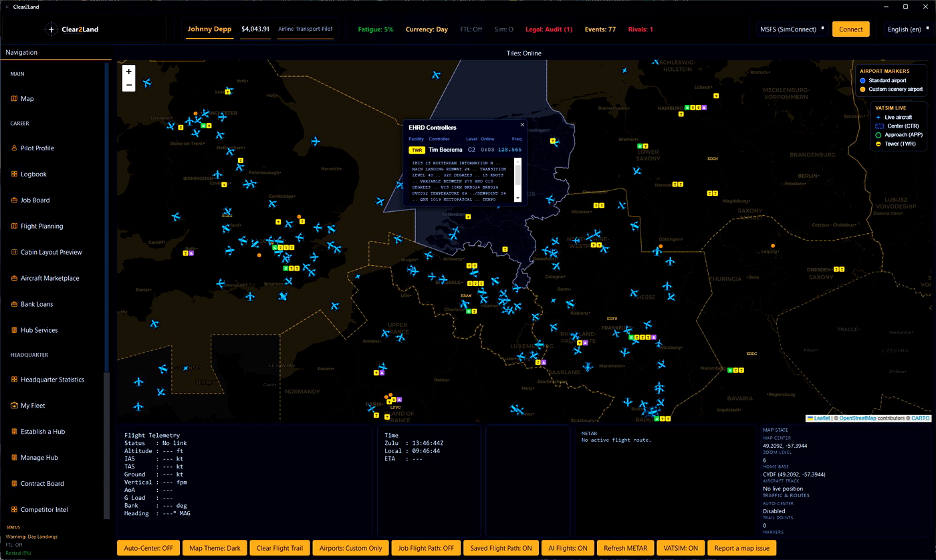Click the ATIS scrollbar down arrow
936x560 pixels.
(517, 199)
